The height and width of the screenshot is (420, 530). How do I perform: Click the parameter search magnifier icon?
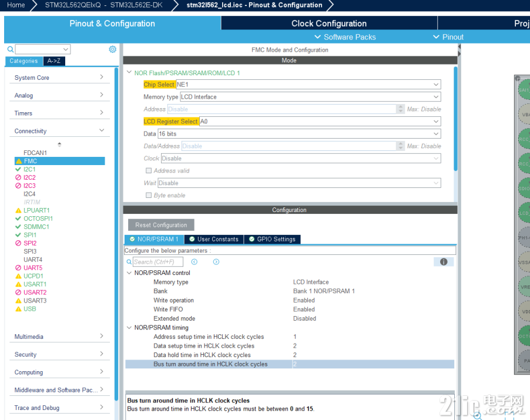(129, 262)
